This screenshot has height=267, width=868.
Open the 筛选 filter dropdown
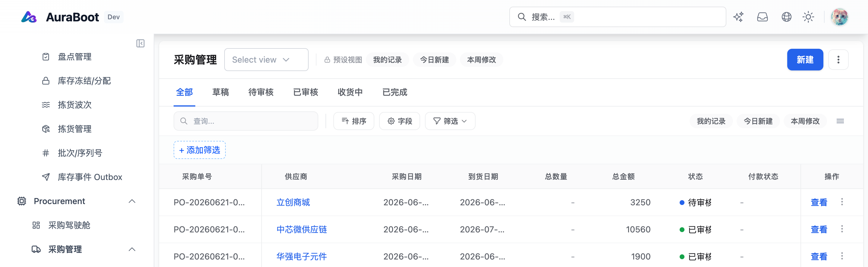click(x=450, y=121)
